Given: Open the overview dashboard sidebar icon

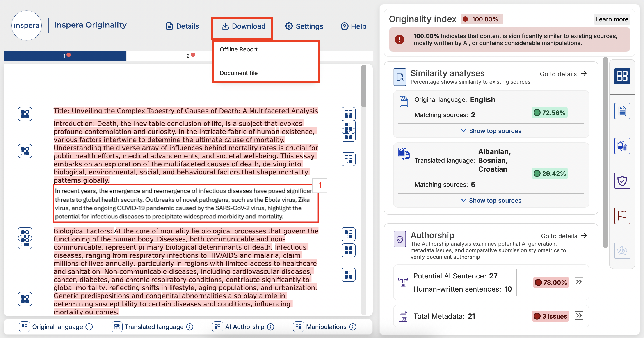Looking at the screenshot, I should (x=622, y=76).
